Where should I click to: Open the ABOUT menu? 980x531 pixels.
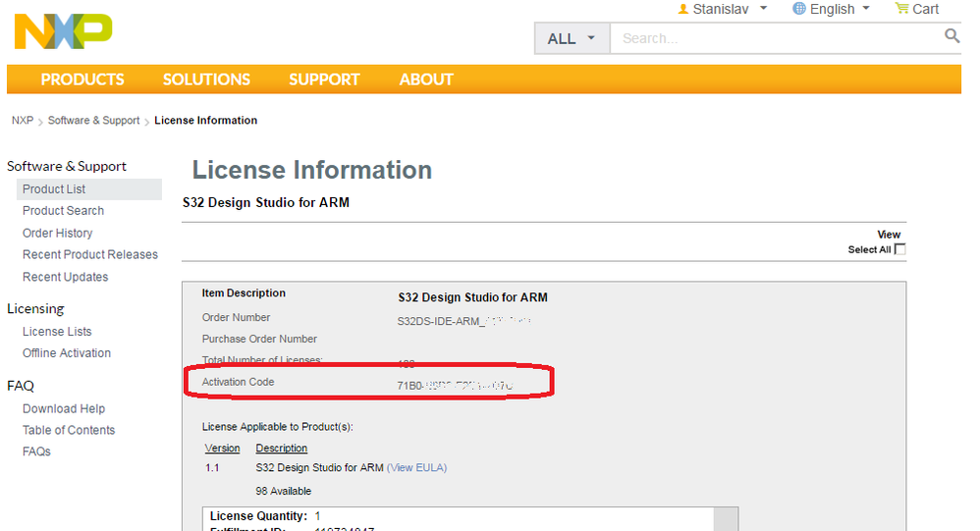[x=425, y=80]
